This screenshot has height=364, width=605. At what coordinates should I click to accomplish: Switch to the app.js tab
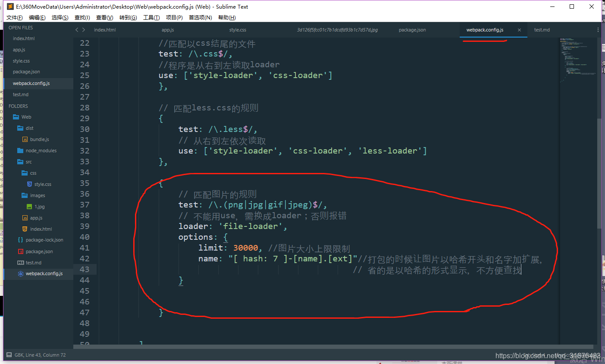168,30
